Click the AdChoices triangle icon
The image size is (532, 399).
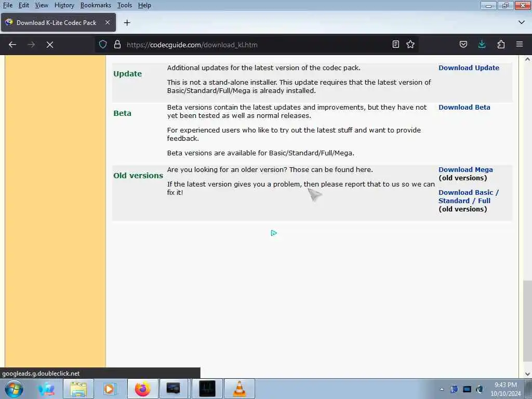pyautogui.click(x=274, y=233)
